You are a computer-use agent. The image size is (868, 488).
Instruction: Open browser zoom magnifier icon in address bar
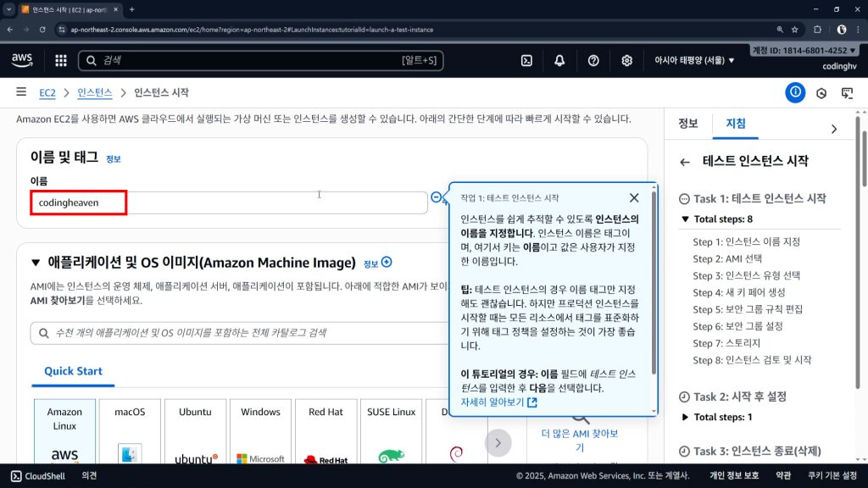[x=780, y=30]
